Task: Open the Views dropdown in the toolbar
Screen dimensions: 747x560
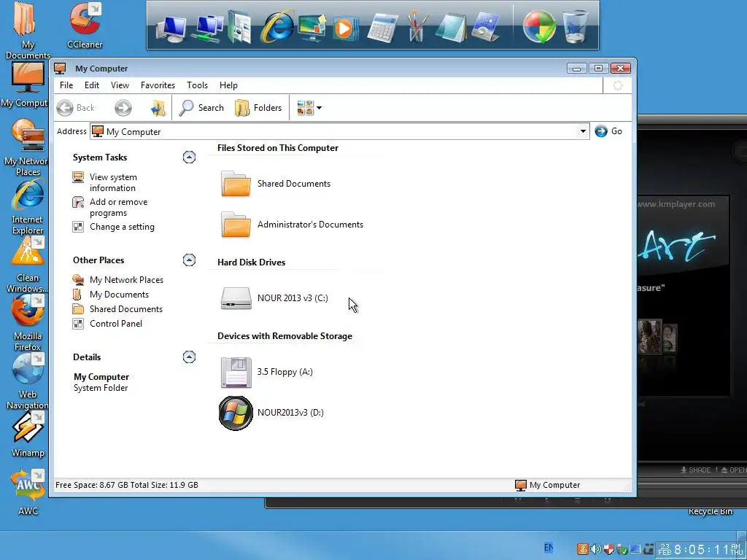Action: [309, 108]
